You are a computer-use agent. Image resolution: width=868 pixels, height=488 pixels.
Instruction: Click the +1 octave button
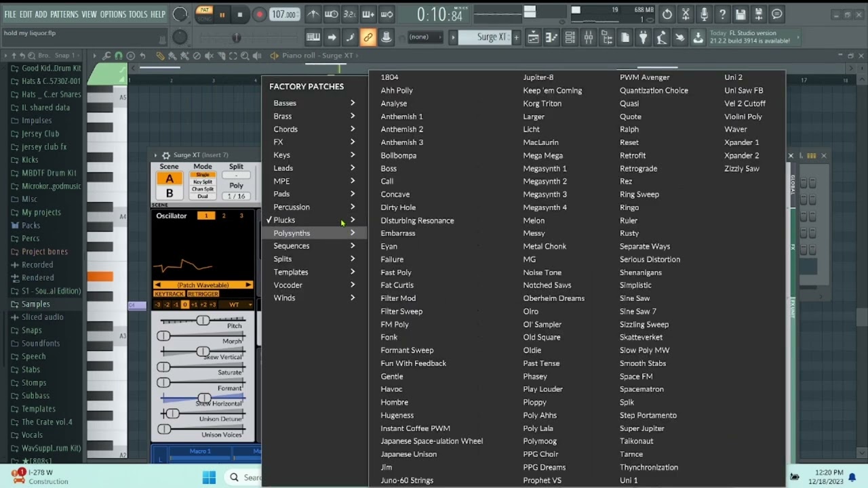pos(194,305)
